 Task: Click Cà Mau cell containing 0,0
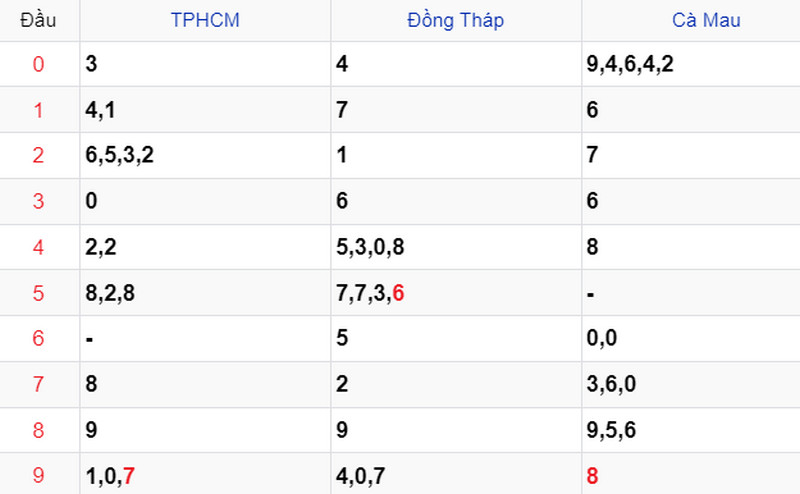click(x=691, y=338)
